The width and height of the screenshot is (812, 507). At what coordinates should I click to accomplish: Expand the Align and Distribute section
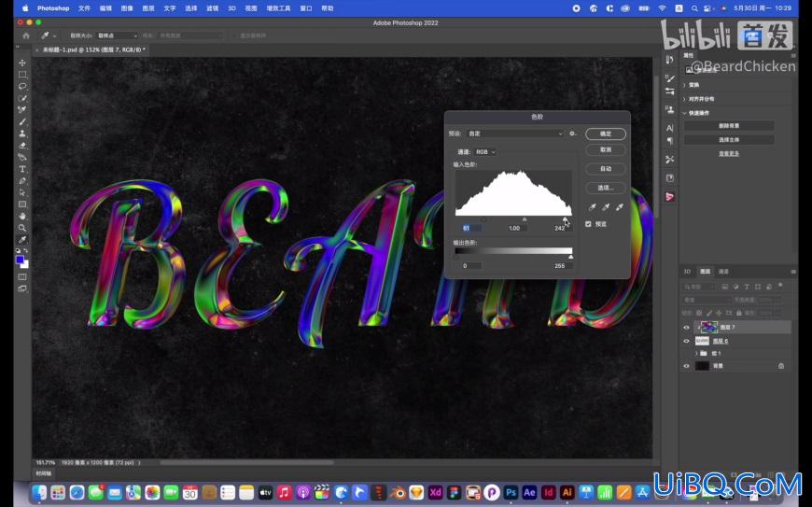[x=685, y=99]
